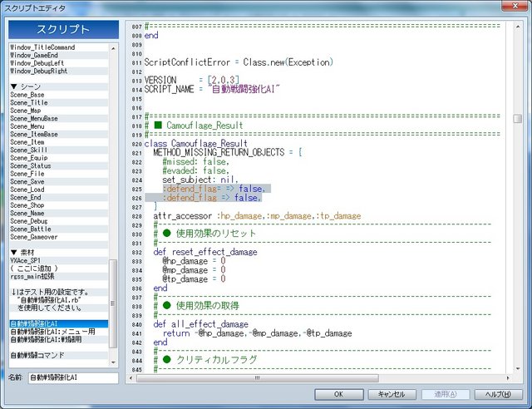Click METHOD_MISSING_RETURN_OBJECTS line
Viewport: 532px width, 409px height.
coord(227,152)
